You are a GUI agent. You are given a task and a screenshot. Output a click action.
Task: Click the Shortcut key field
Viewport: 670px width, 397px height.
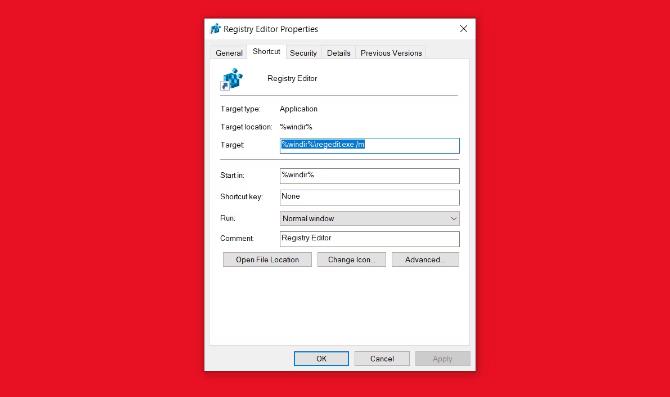370,197
